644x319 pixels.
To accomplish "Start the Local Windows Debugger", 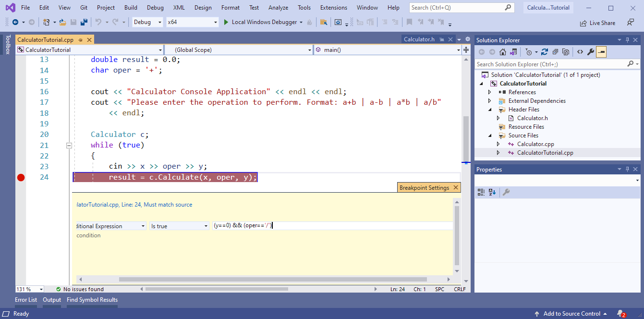I will point(263,22).
